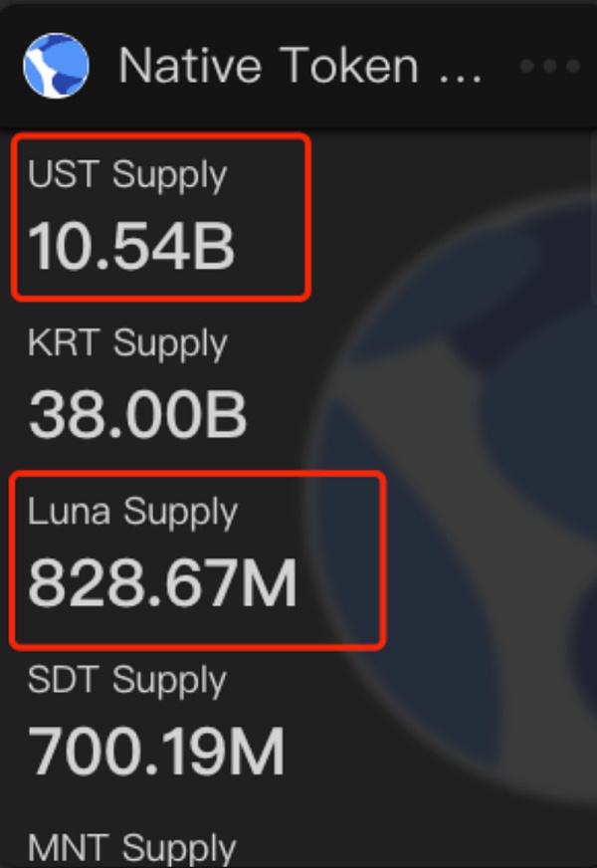
Task: Click the word Supply beside SDT
Action: [169, 681]
